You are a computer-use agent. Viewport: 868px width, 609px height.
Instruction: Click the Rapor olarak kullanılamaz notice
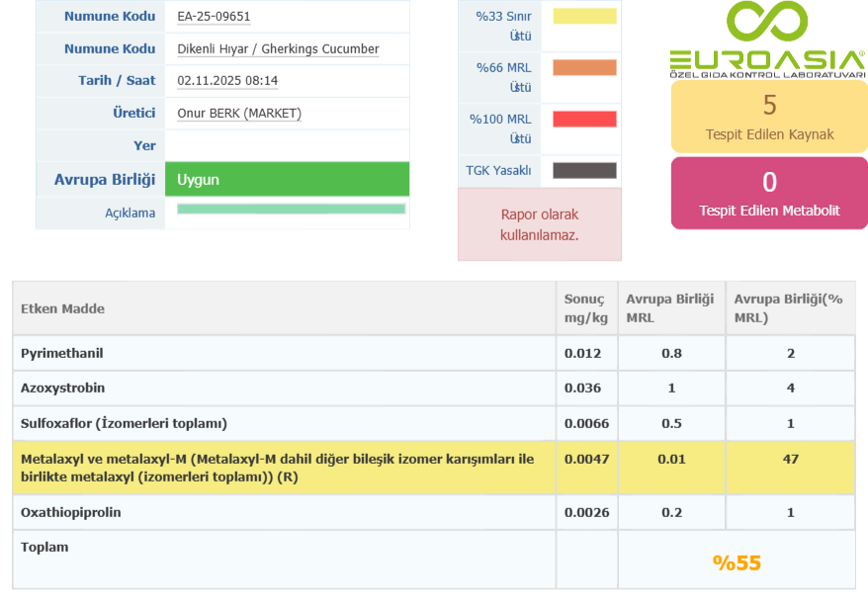coord(539,224)
